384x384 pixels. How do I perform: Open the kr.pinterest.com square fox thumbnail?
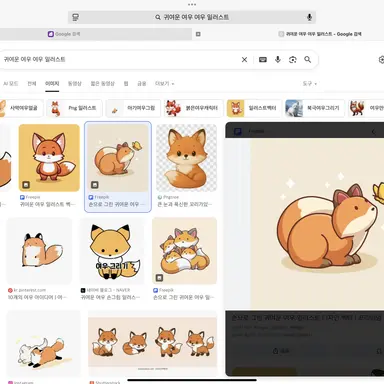39,251
